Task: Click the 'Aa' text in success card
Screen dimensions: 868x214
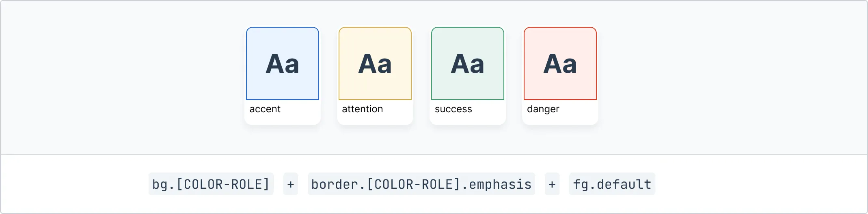Action: click(x=468, y=64)
